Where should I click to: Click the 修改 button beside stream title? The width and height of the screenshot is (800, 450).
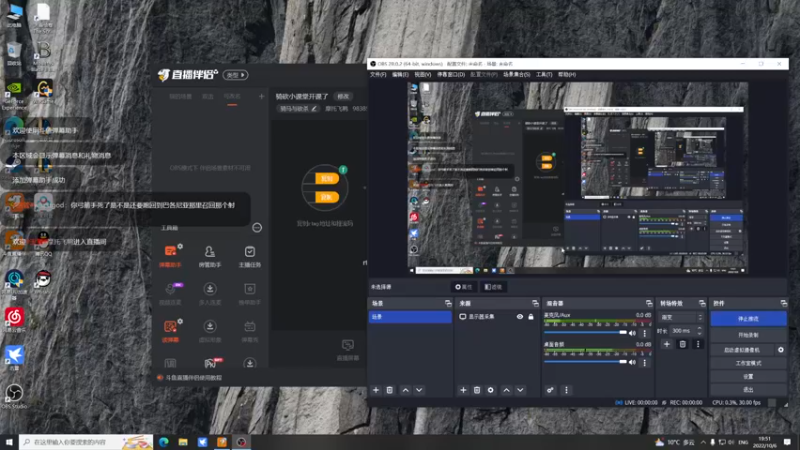343,96
